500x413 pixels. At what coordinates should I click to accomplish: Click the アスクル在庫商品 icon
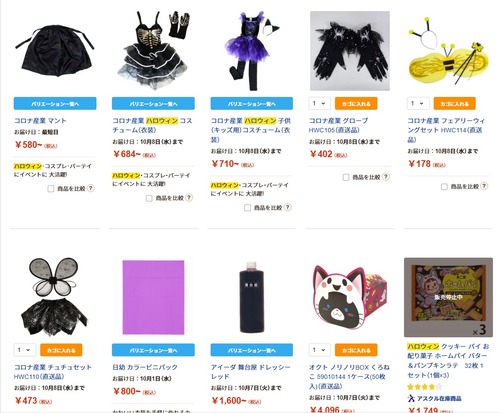pos(411,398)
